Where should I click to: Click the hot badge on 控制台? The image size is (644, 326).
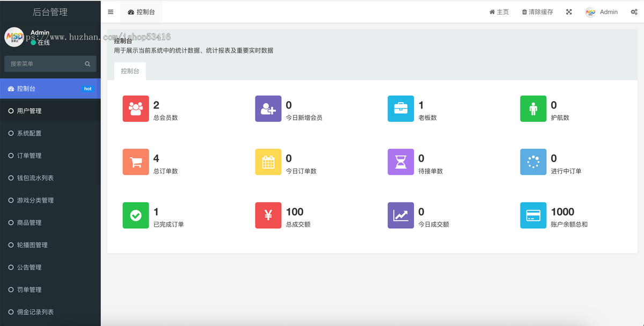88,89
